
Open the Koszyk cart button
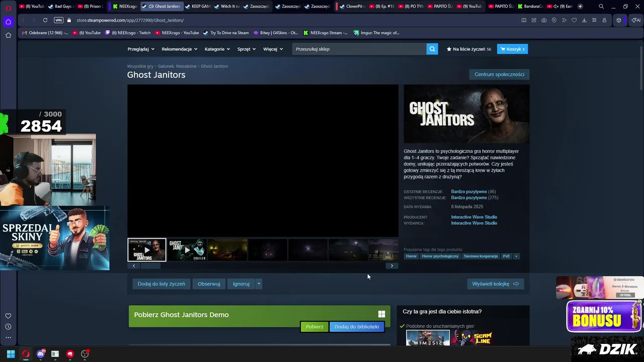[512, 49]
